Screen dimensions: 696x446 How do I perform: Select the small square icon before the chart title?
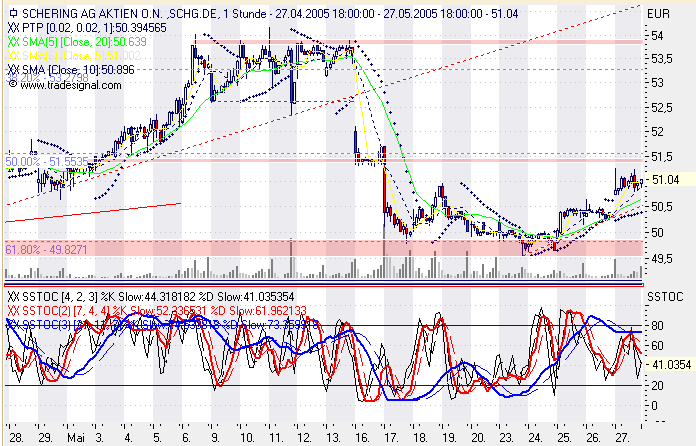(x=13, y=13)
